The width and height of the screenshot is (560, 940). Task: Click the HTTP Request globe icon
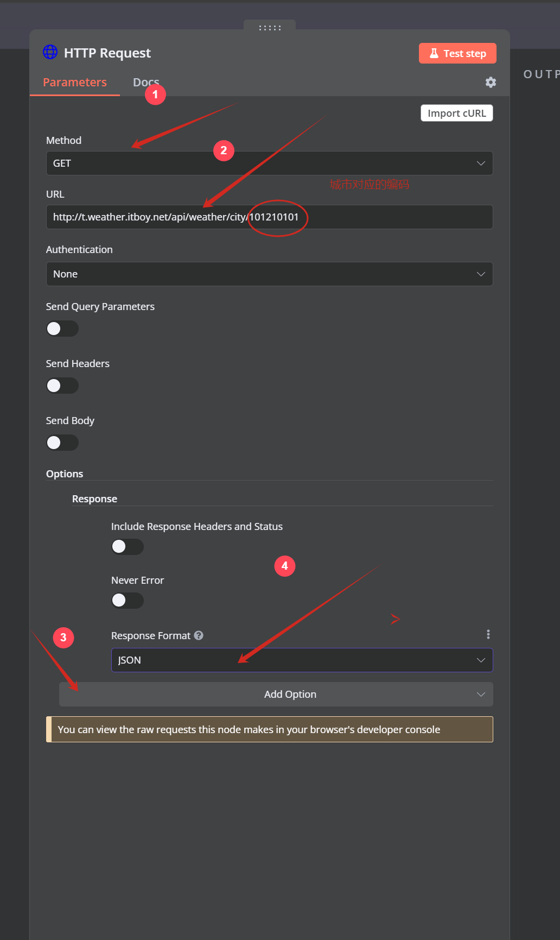point(50,52)
